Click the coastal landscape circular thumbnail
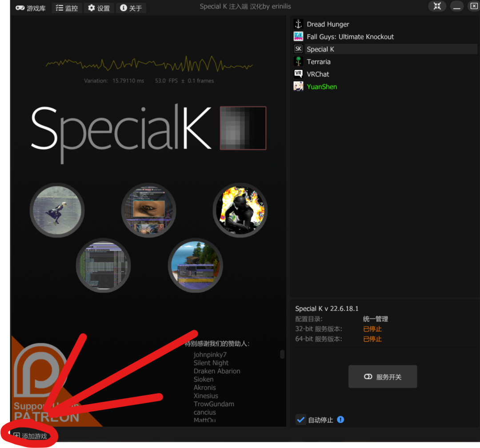The width and height of the screenshot is (480, 448). pyautogui.click(x=195, y=266)
